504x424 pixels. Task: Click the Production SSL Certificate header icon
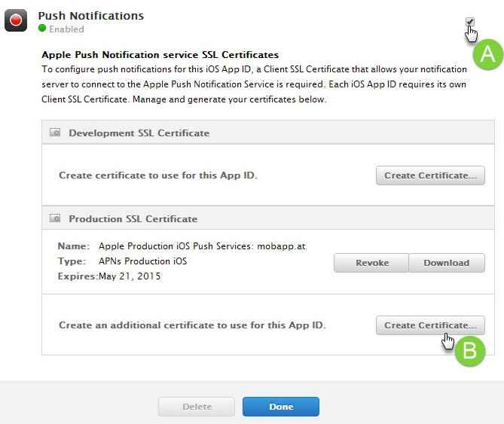coord(55,219)
